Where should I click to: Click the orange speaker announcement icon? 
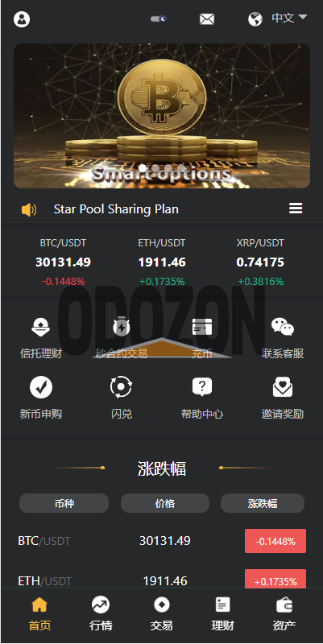tap(29, 209)
